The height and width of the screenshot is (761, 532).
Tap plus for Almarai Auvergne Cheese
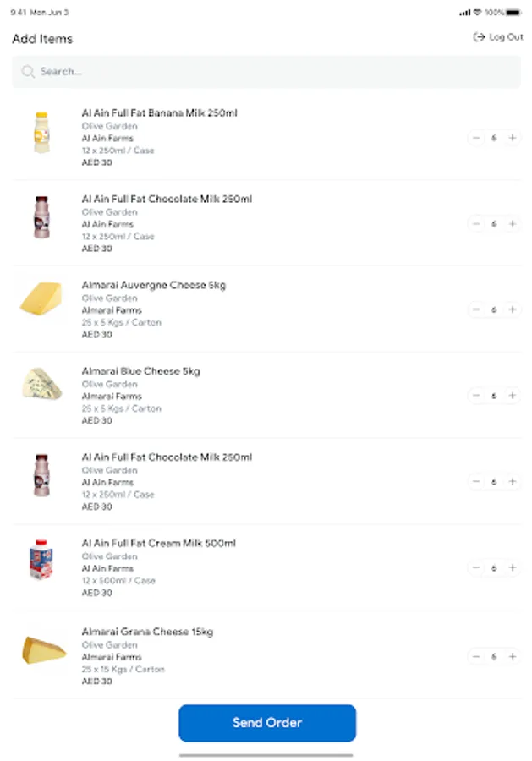click(x=512, y=310)
